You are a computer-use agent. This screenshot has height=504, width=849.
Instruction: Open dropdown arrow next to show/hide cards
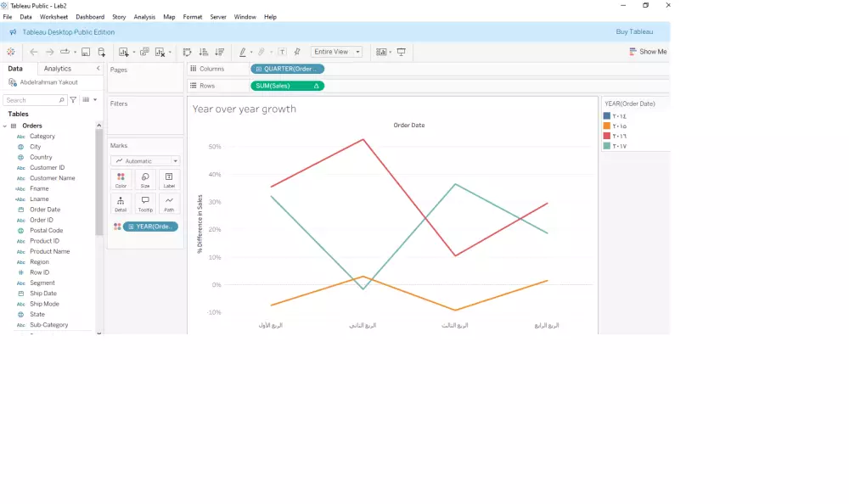pos(391,53)
